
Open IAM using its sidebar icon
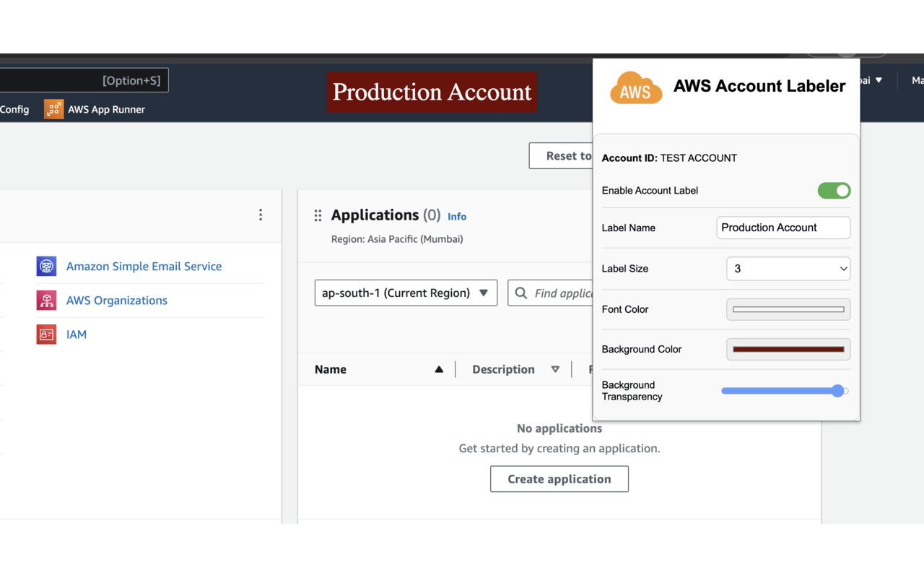point(46,334)
